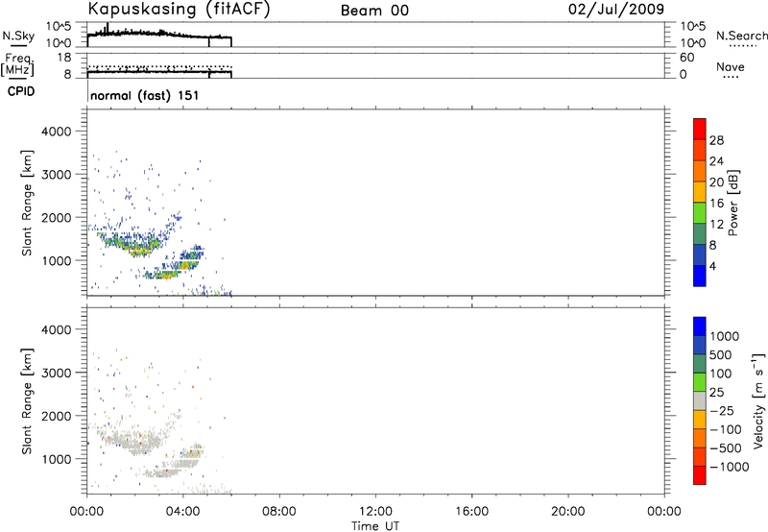Click the 2000 tick on power panel
Image resolution: width=768 pixels, height=532 pixels.
[57, 217]
